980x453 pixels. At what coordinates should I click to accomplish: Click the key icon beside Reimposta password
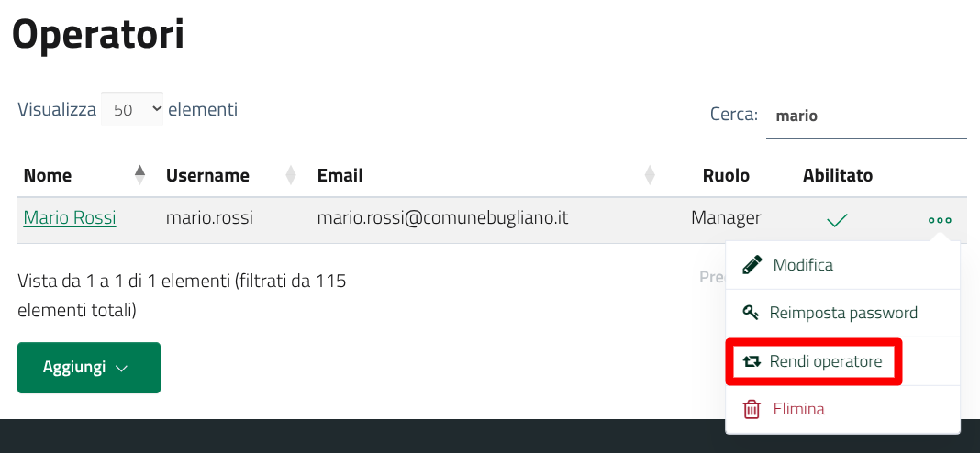point(752,313)
